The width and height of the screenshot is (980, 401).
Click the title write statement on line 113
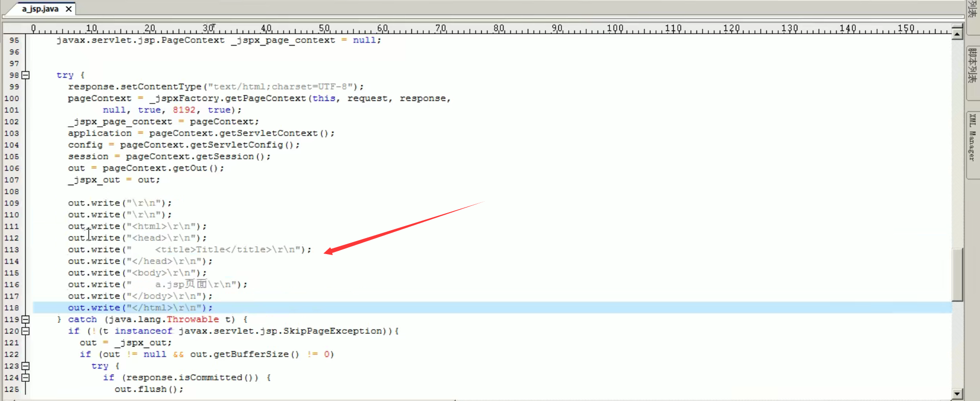(190, 250)
